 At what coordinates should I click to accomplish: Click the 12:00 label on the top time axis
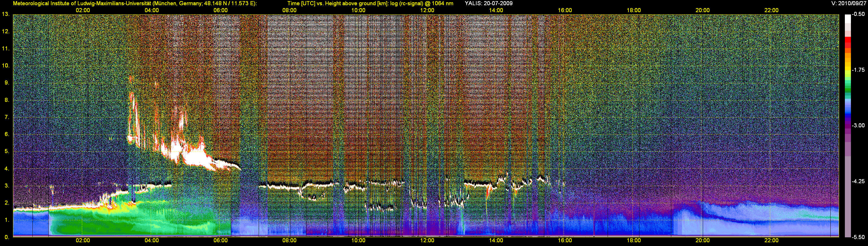(427, 10)
